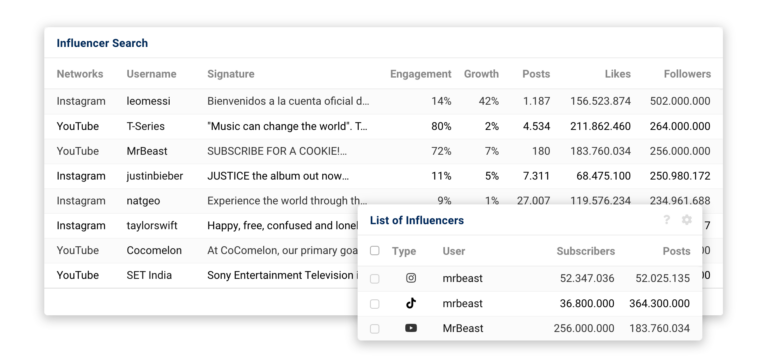
Task: Click T-Series followers value 264.000.000
Action: pyautogui.click(x=680, y=126)
